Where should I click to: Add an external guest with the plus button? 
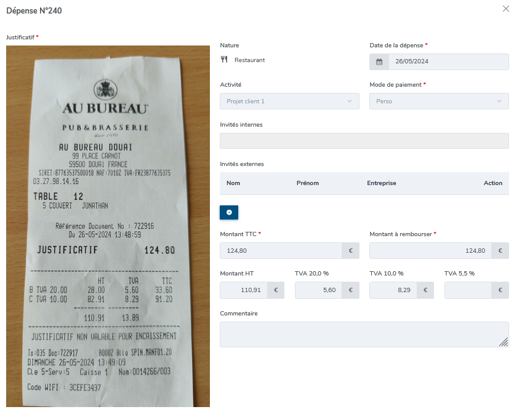229,212
